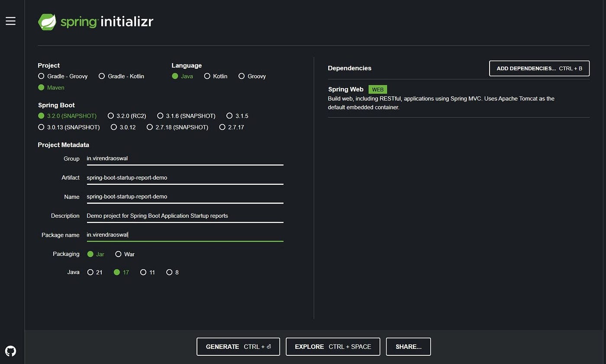The height and width of the screenshot is (364, 606).
Task: Select Spring Boot 2.7.17
Action: click(232, 127)
